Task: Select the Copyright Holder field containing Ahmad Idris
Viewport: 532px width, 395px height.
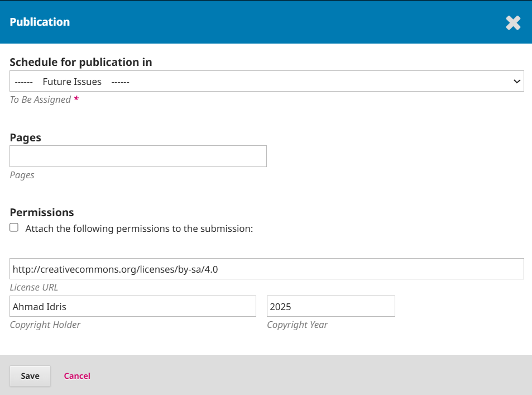Action: point(133,307)
